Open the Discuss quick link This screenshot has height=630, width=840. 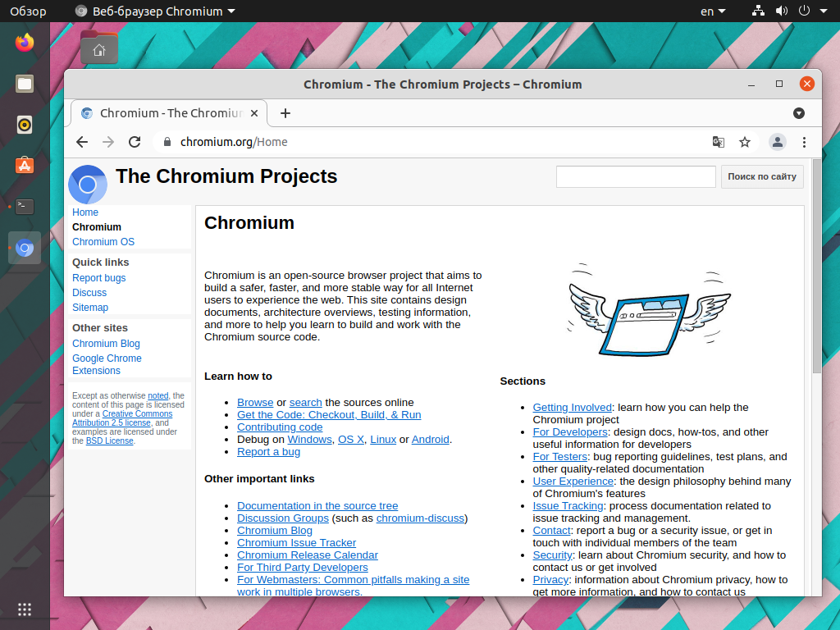89,293
